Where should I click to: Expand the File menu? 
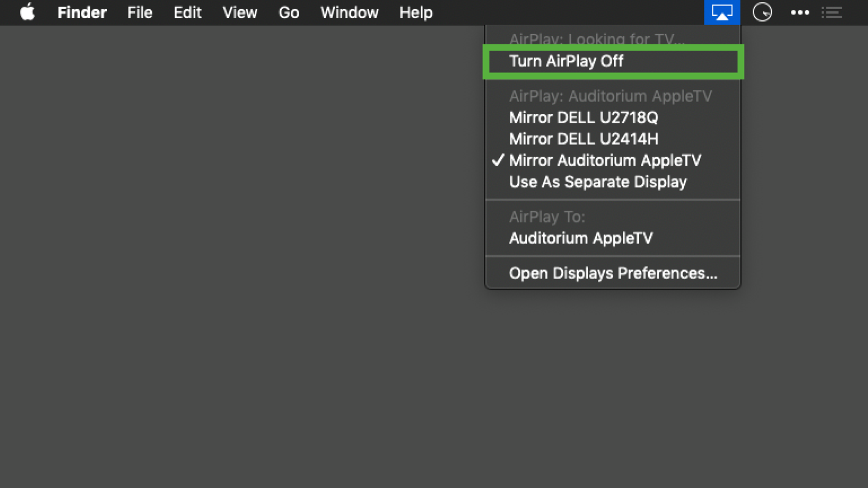[x=140, y=12]
